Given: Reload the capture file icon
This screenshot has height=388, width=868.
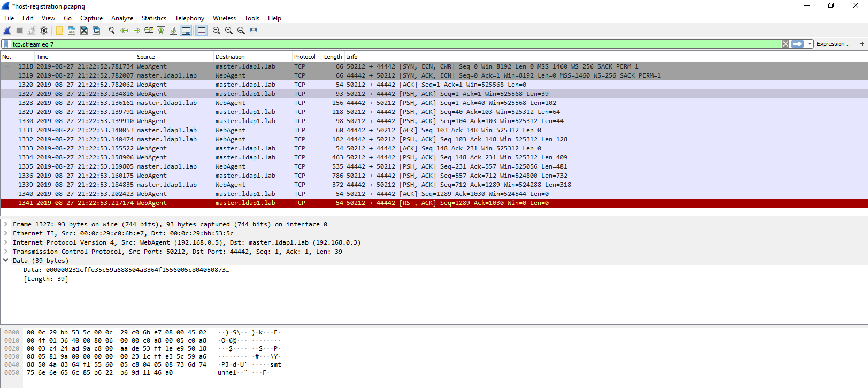Looking at the screenshot, I should point(96,31).
